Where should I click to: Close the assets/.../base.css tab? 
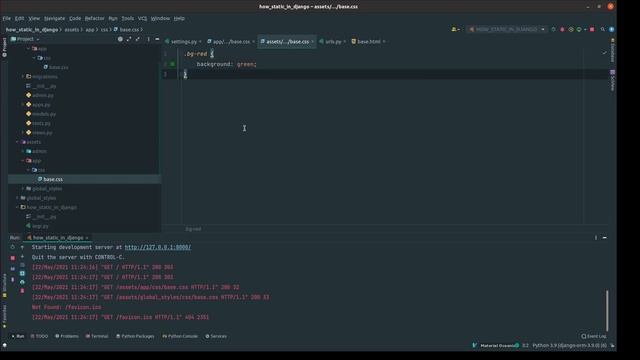[312, 42]
